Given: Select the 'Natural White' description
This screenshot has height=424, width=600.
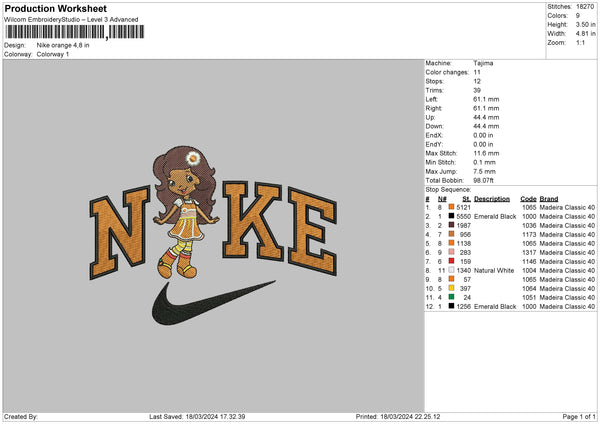Looking at the screenshot, I should click(x=494, y=271).
